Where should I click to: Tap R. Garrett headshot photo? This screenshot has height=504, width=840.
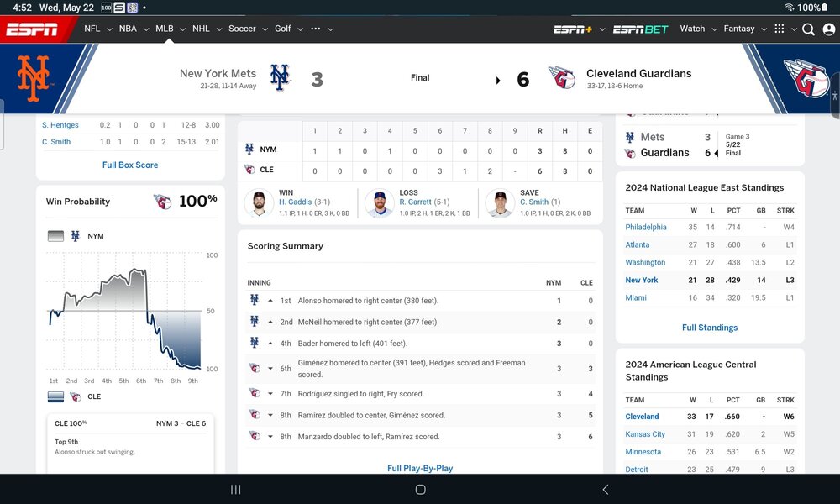(380, 203)
